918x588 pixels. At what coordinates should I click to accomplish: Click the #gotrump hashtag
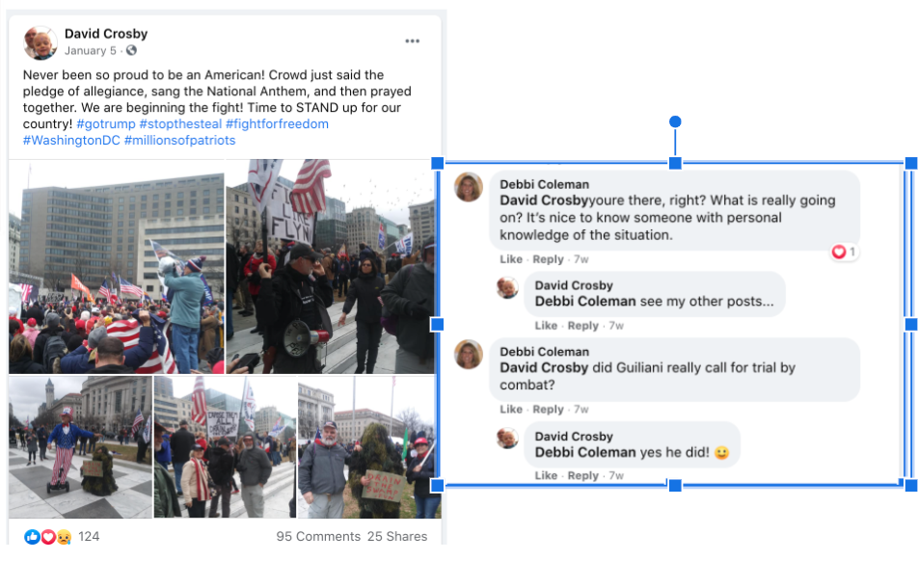coord(106,124)
